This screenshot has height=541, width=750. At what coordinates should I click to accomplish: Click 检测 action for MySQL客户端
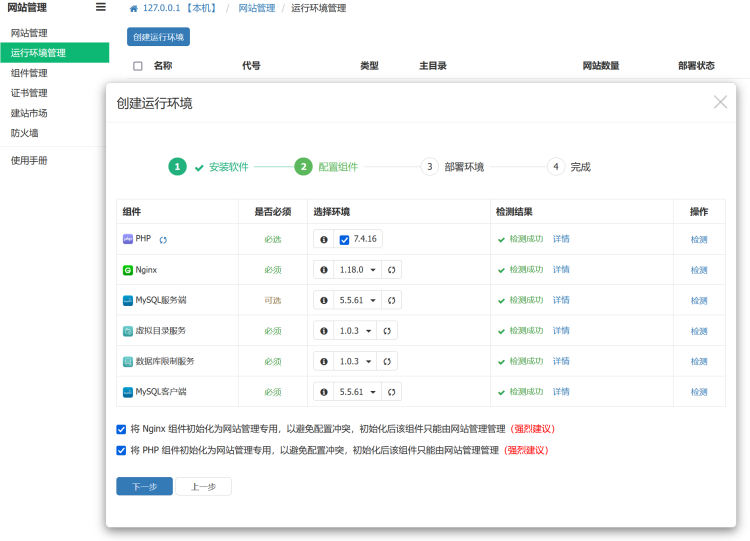(x=699, y=392)
